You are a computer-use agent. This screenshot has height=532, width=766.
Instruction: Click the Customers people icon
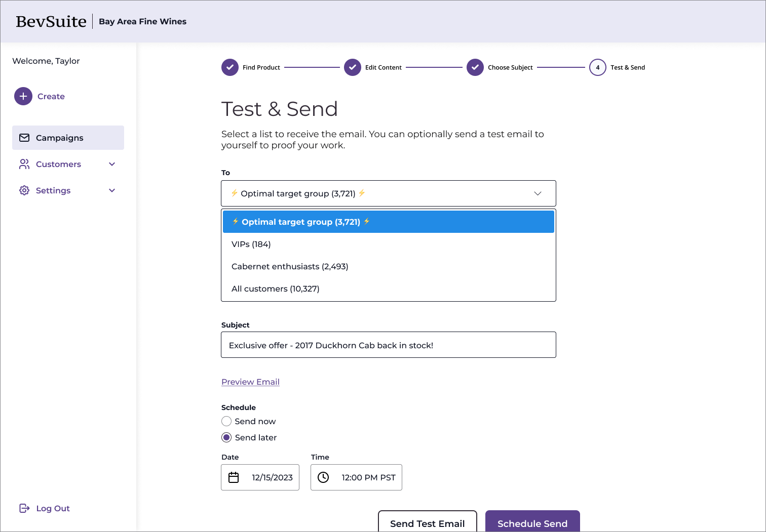24,164
